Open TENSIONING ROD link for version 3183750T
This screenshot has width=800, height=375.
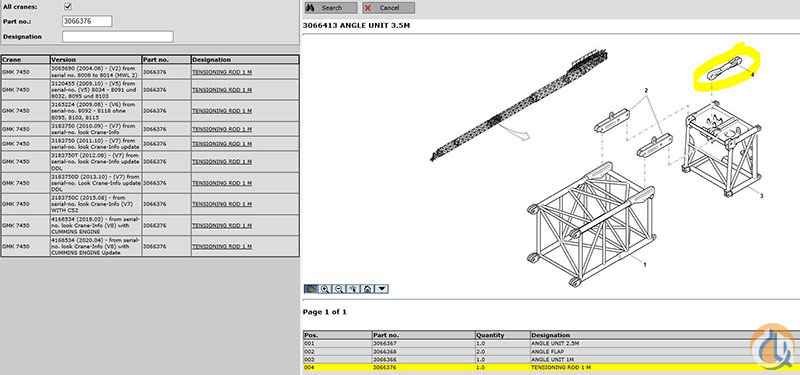click(x=222, y=161)
